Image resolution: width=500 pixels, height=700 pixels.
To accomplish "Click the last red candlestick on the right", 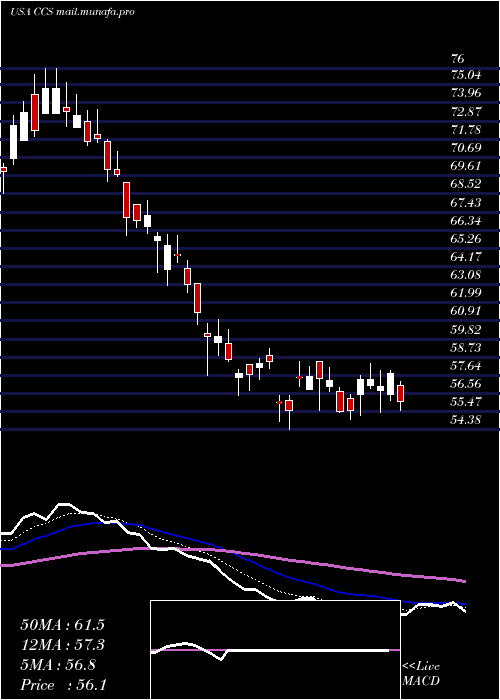I will (400, 394).
